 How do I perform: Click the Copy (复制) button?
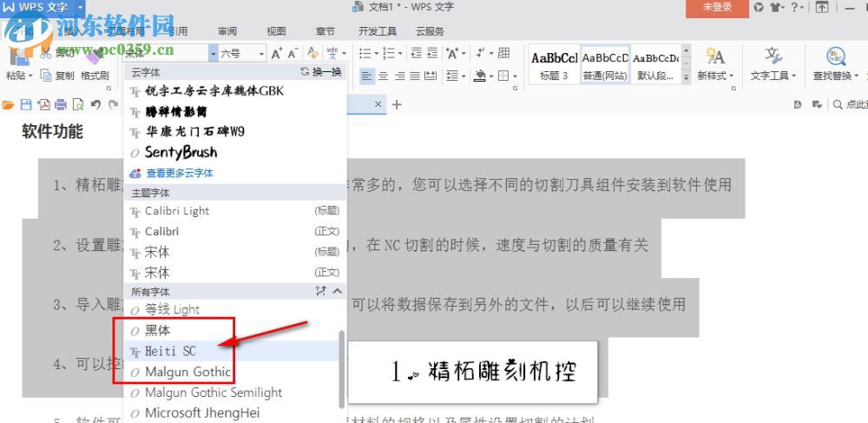click(x=57, y=76)
